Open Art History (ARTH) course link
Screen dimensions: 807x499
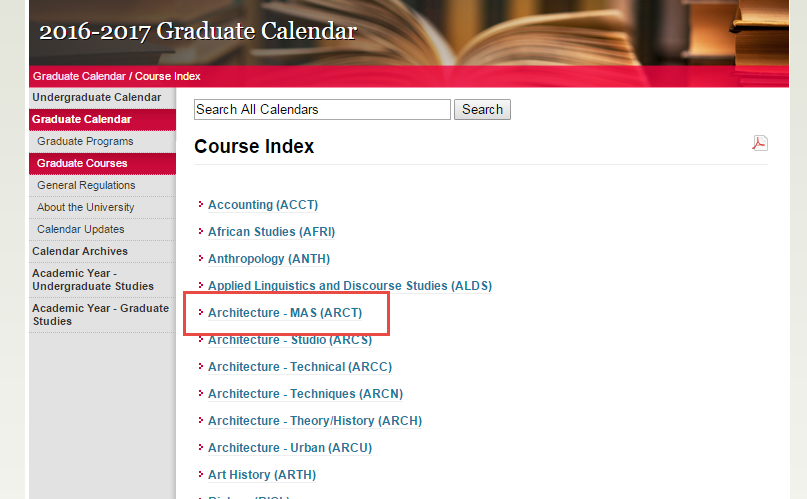click(261, 475)
